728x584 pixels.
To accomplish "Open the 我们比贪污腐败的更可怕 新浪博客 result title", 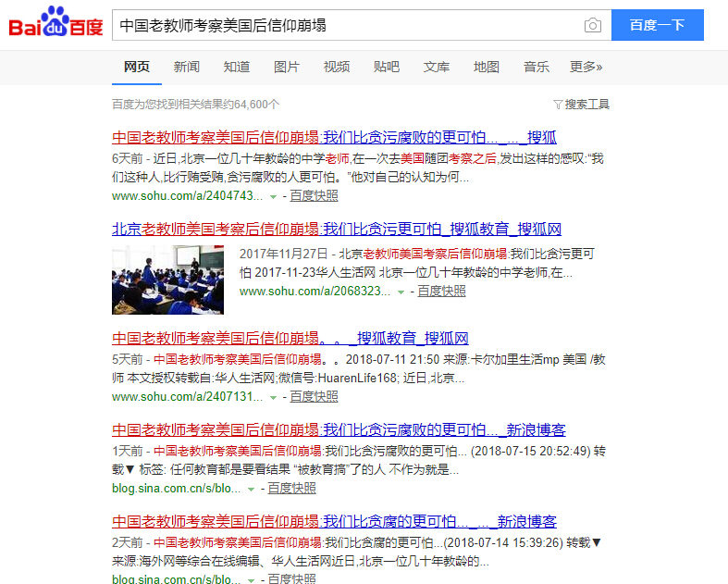I will (x=339, y=429).
